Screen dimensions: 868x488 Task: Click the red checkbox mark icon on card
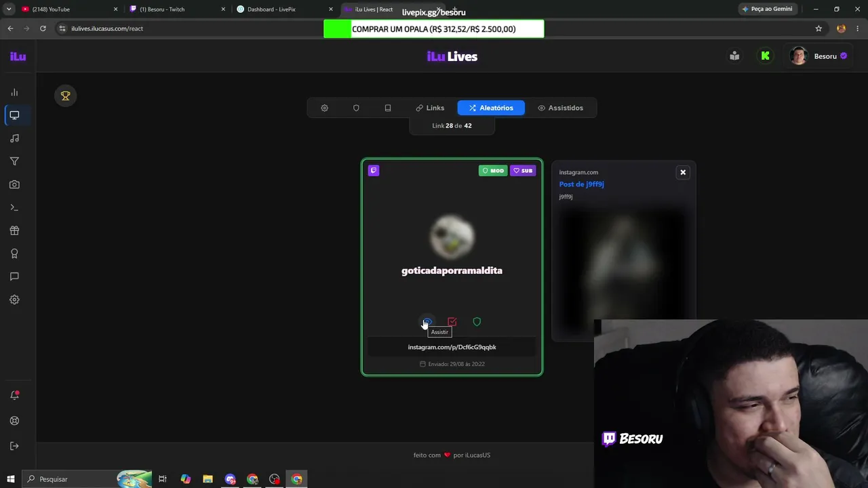pyautogui.click(x=452, y=322)
